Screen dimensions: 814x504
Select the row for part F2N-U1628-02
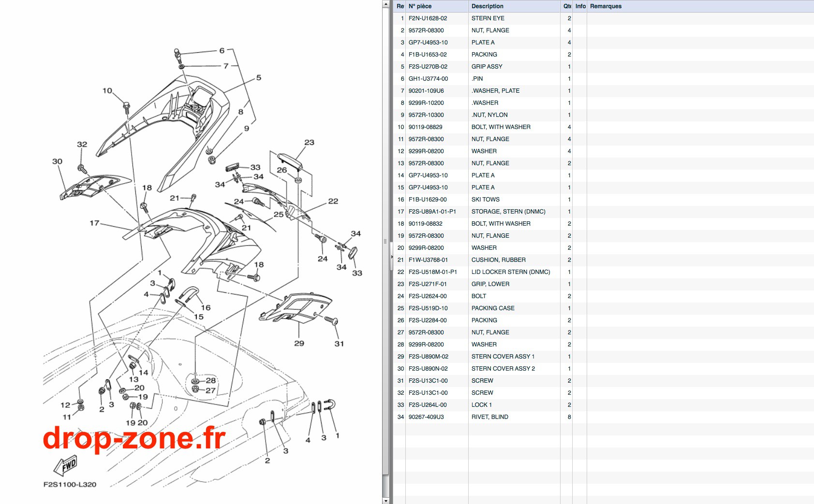click(604, 18)
